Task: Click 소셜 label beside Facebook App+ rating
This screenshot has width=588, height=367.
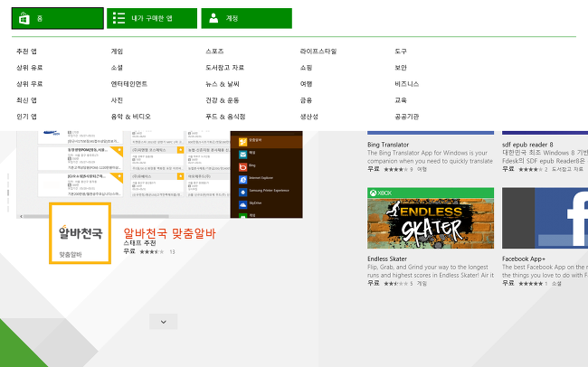Action: 556,284
